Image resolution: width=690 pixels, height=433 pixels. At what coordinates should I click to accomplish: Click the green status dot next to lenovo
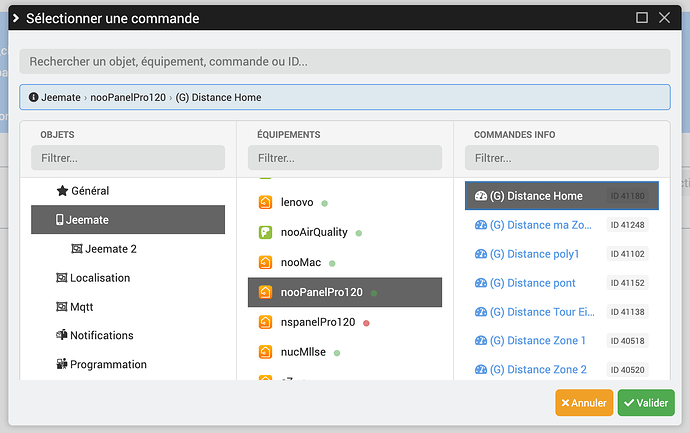324,203
